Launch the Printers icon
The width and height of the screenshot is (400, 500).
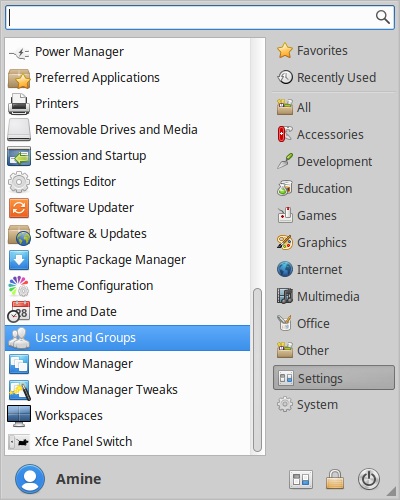click(19, 104)
